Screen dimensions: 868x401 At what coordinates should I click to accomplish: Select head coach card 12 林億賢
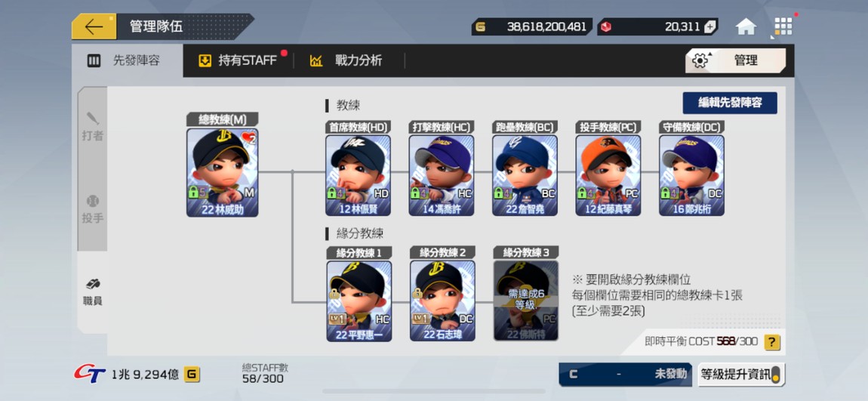pos(358,175)
